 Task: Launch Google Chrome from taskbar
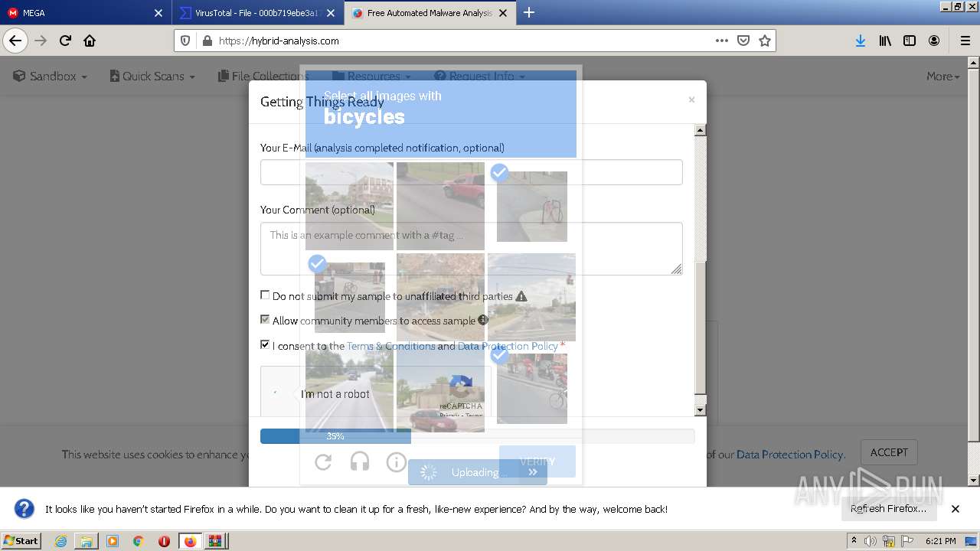coord(138,541)
